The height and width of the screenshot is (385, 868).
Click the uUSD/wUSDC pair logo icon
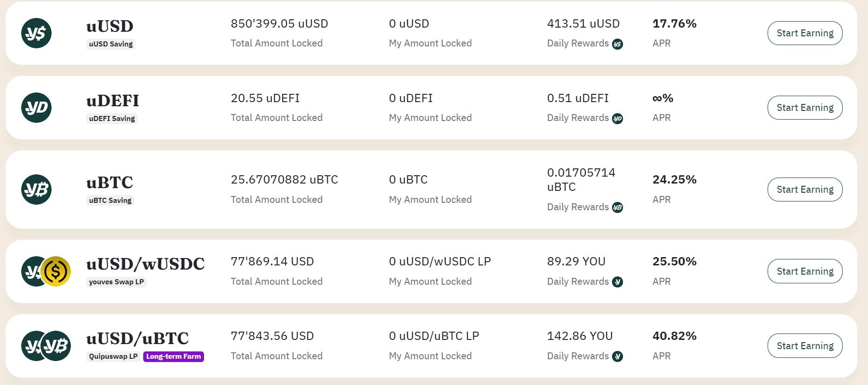pos(46,271)
